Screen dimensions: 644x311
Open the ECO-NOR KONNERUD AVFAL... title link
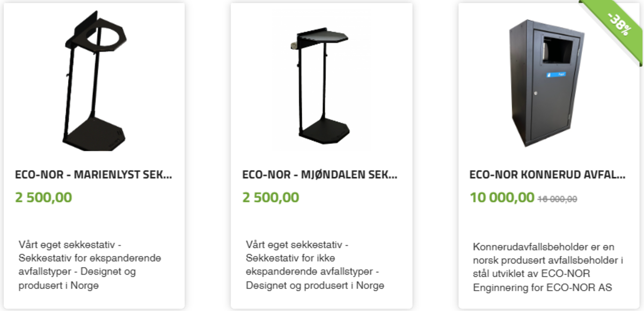pos(547,175)
